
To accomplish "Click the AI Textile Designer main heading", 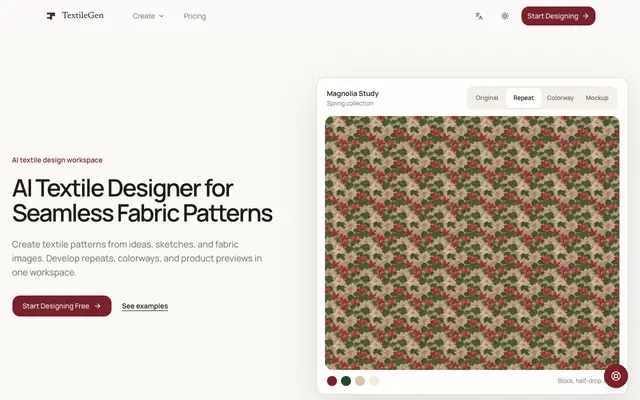I will coord(142,200).
